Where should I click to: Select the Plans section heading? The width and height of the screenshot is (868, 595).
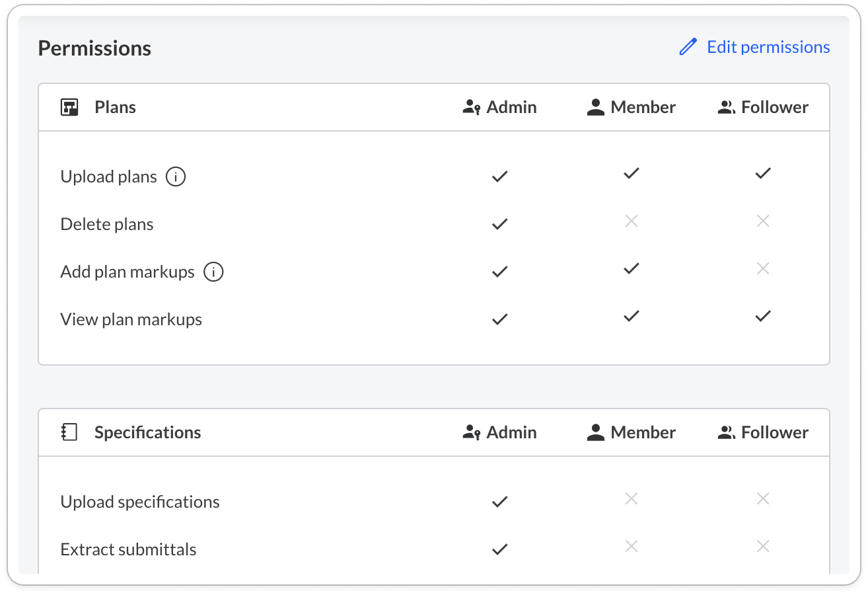point(115,107)
